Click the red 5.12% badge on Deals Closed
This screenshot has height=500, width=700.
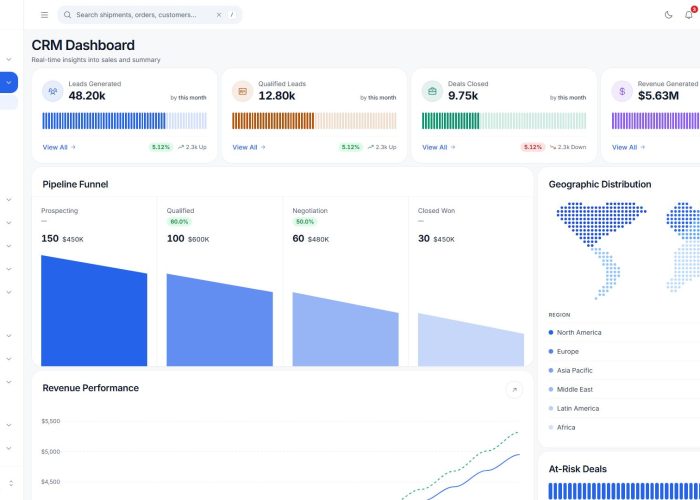tap(533, 147)
